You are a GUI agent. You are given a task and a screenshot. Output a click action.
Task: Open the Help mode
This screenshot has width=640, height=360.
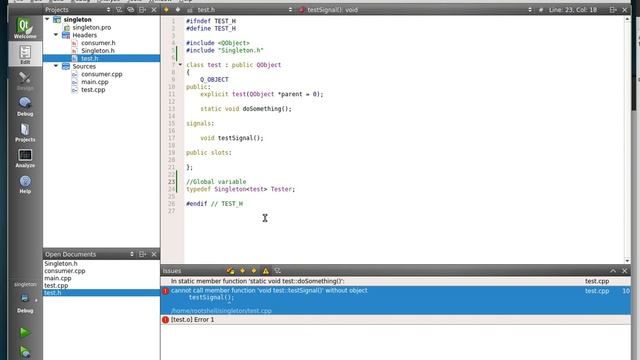point(25,184)
